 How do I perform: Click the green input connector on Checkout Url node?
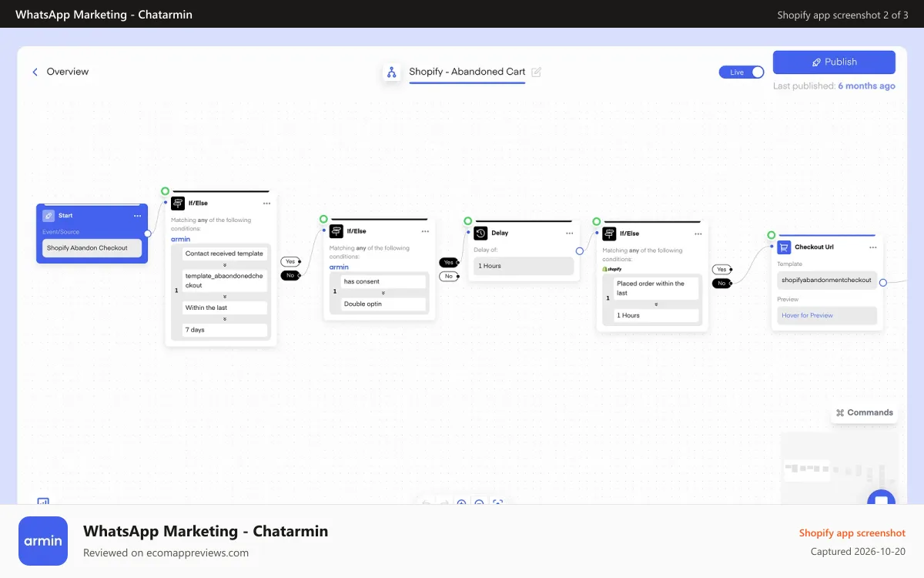click(x=771, y=235)
